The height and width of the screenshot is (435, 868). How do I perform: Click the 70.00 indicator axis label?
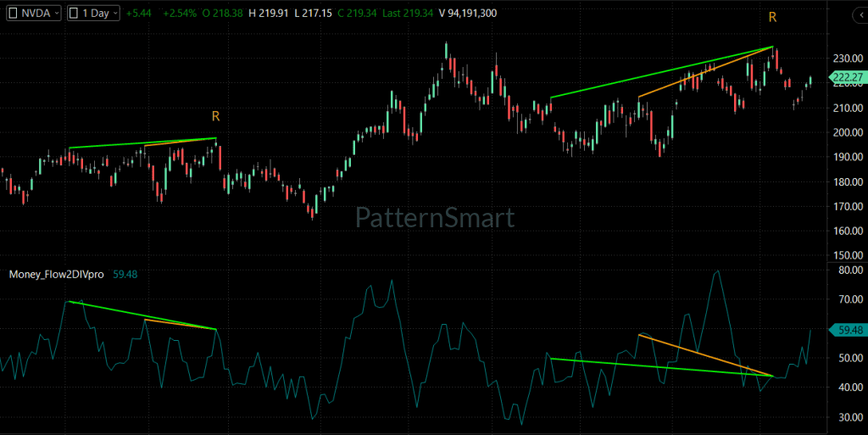coord(850,299)
